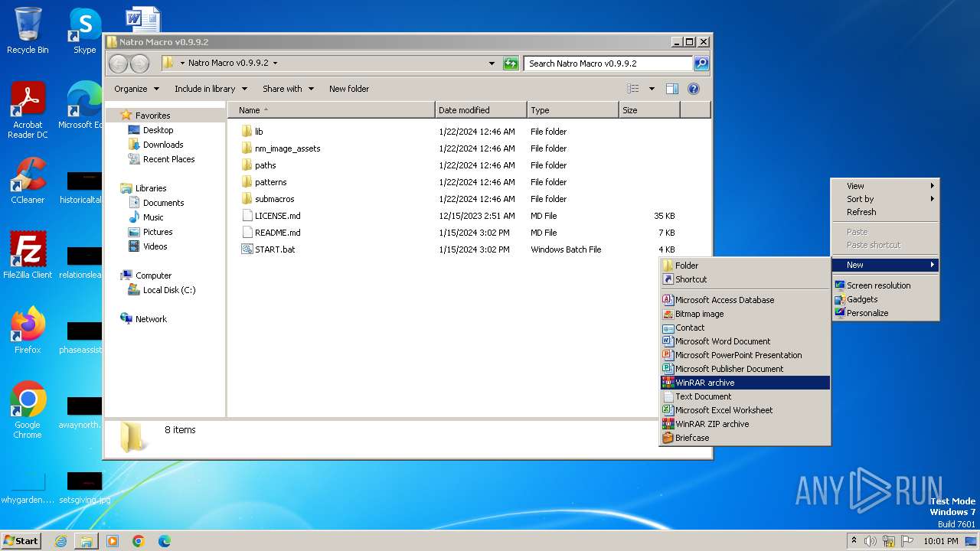Click the search magnifier button
The width and height of the screenshot is (980, 551).
701,64
